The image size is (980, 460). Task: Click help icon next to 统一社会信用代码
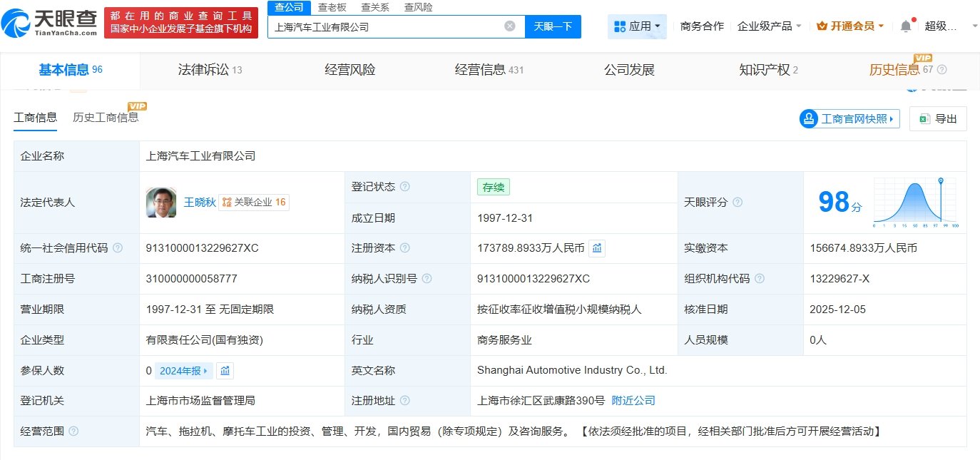[x=118, y=248]
